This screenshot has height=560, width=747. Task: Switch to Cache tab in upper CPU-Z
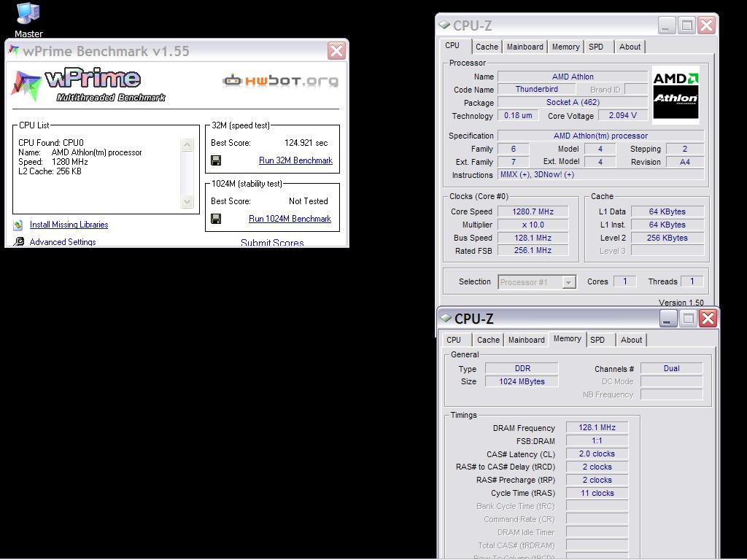[x=487, y=47]
